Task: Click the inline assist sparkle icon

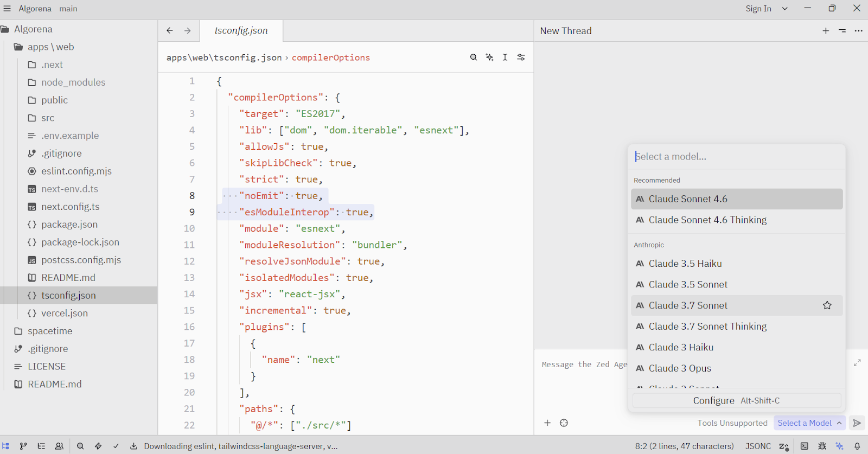Action: [489, 57]
